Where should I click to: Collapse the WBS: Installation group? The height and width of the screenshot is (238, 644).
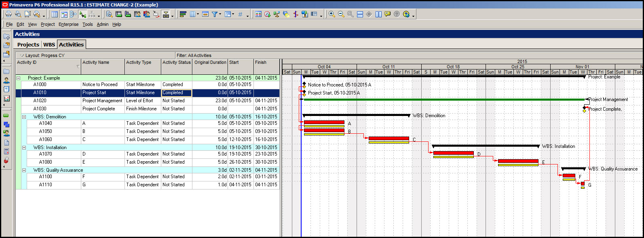click(x=24, y=147)
